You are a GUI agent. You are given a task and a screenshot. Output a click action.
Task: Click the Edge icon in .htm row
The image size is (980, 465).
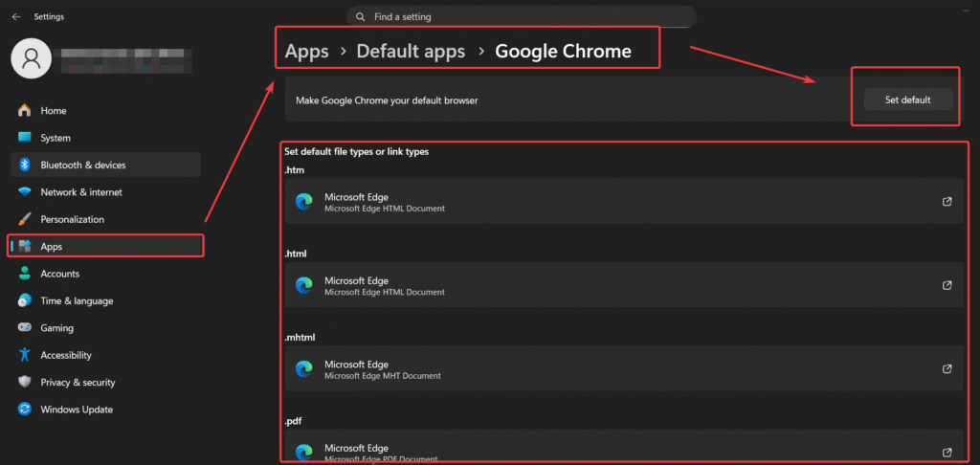pos(304,202)
